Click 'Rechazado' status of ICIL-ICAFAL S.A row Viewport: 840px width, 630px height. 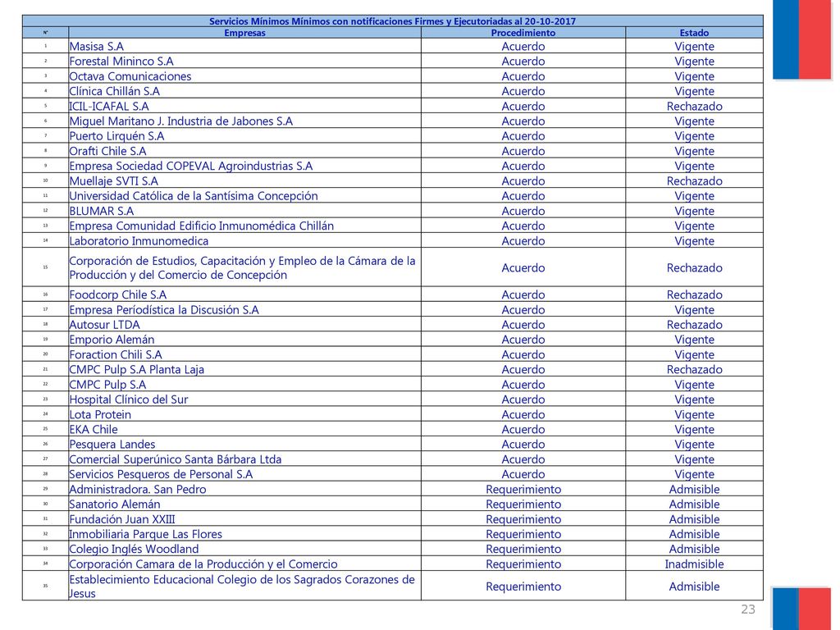694,106
